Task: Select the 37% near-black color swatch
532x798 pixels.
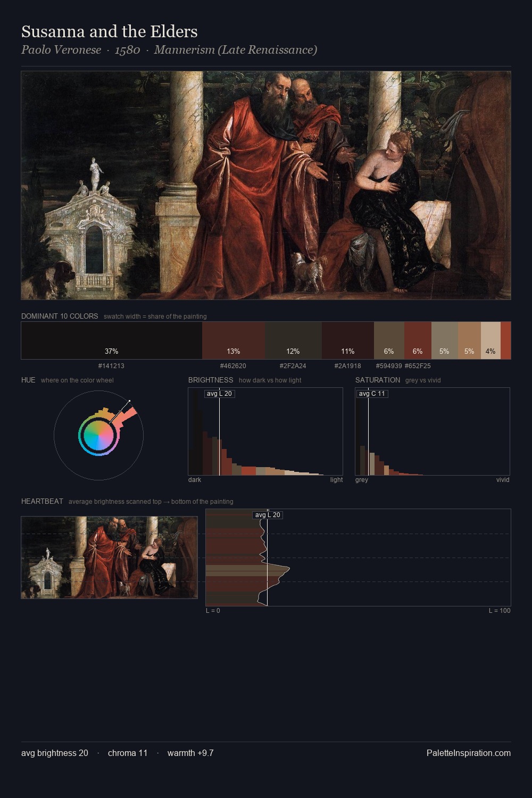Action: 112,340
